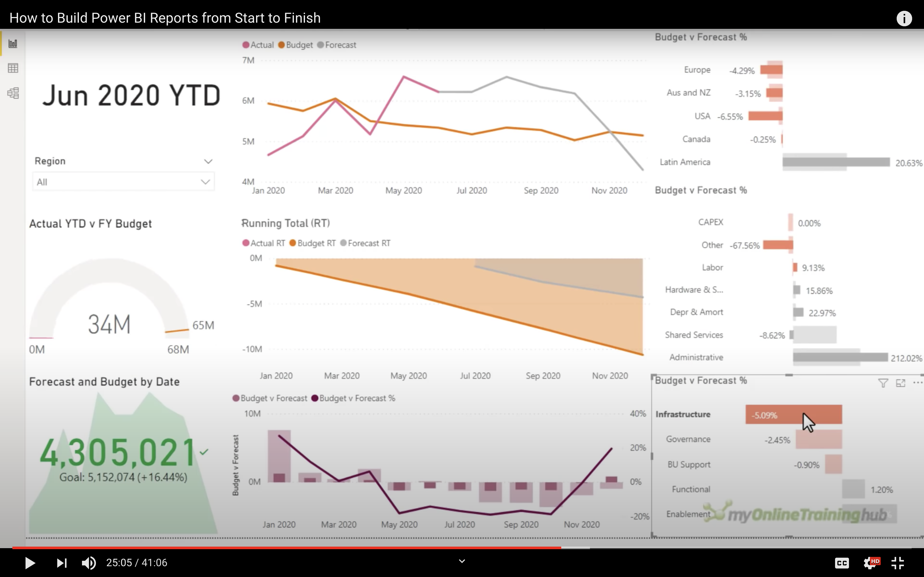Play the video
Viewport: 924px width, 577px height.
click(x=30, y=563)
